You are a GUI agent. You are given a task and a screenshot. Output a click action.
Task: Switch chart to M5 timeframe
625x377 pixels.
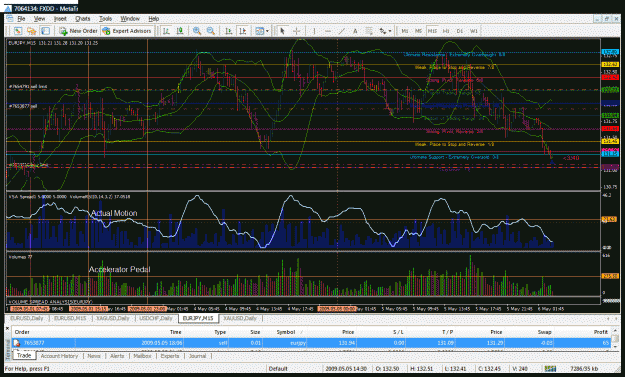click(418, 31)
